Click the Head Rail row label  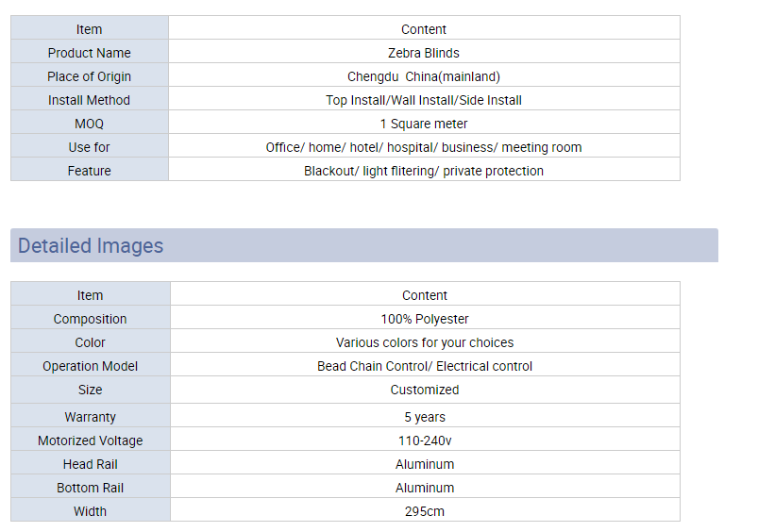point(91,464)
